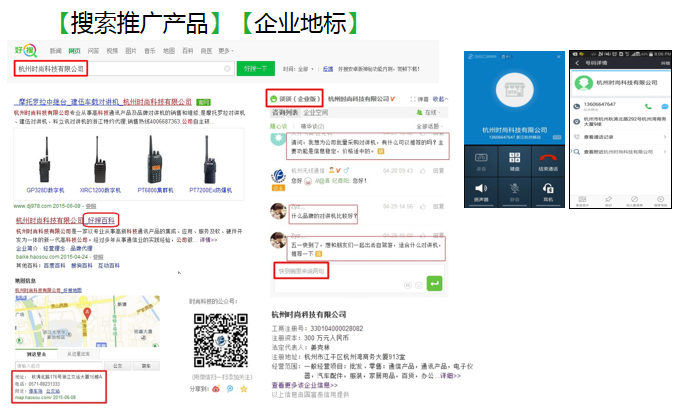The height and width of the screenshot is (416, 681).
Task: Click the 好搜 logo icon
Action: pyautogui.click(x=26, y=50)
